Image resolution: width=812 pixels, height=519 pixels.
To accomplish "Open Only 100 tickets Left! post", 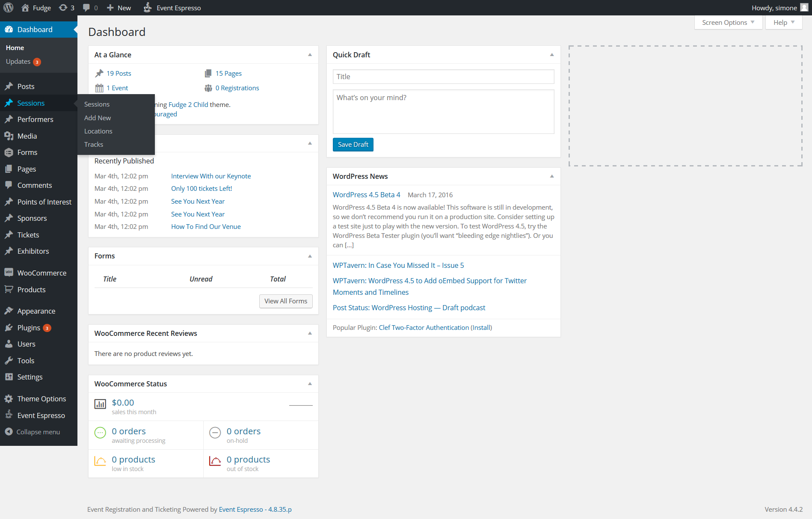I will tap(202, 189).
